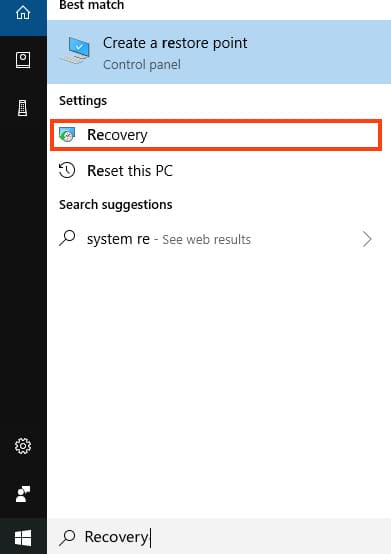Click the Settings section heading
The width and height of the screenshot is (391, 554).
coord(83,101)
